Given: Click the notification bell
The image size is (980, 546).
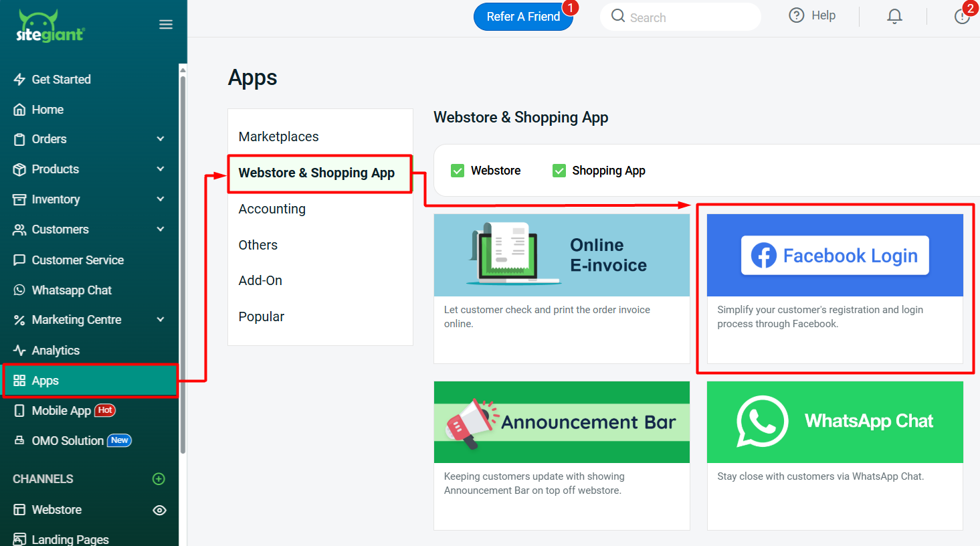Looking at the screenshot, I should pyautogui.click(x=894, y=15).
